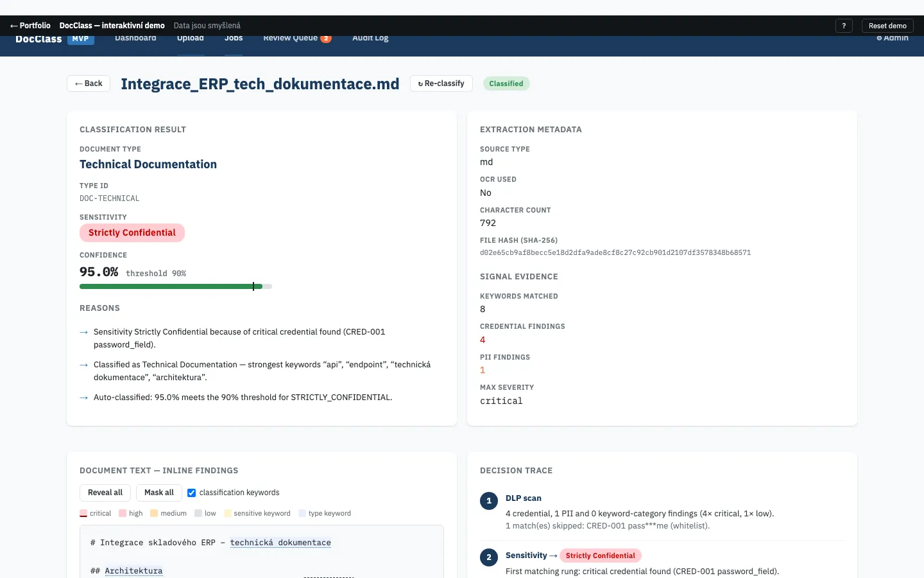
Task: Click the 95.0% confidence value
Action: click(x=99, y=272)
